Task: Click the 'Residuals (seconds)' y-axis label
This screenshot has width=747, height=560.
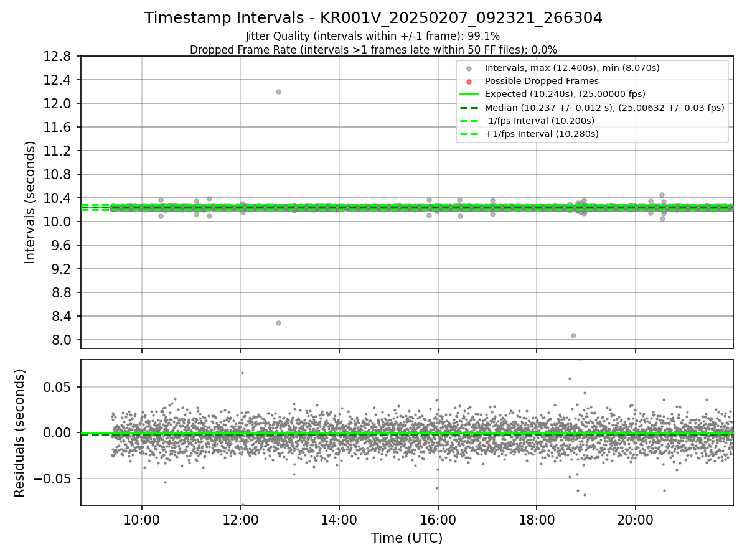Action: [20, 433]
